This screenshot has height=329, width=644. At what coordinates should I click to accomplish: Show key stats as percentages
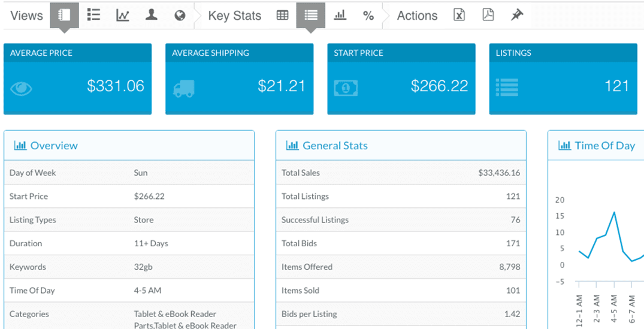(x=368, y=16)
